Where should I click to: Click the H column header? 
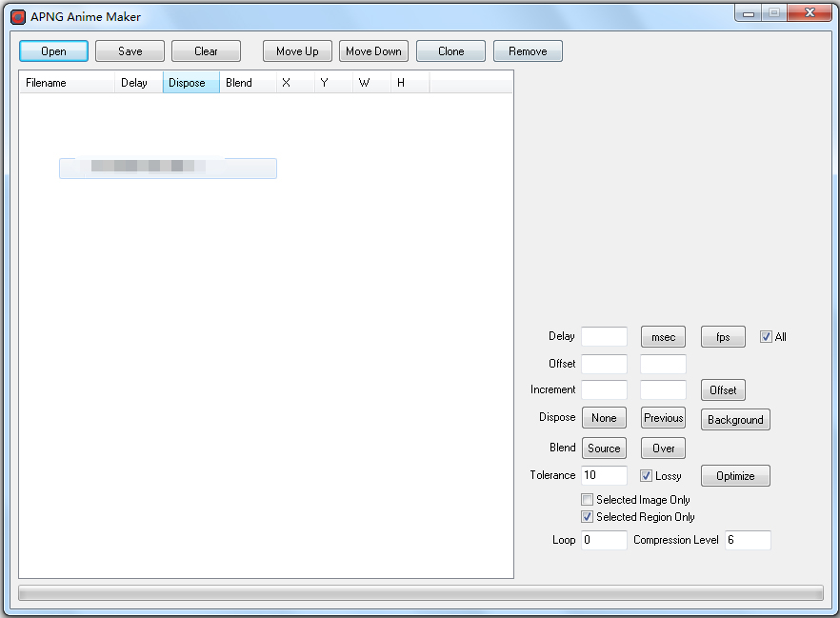(x=410, y=83)
